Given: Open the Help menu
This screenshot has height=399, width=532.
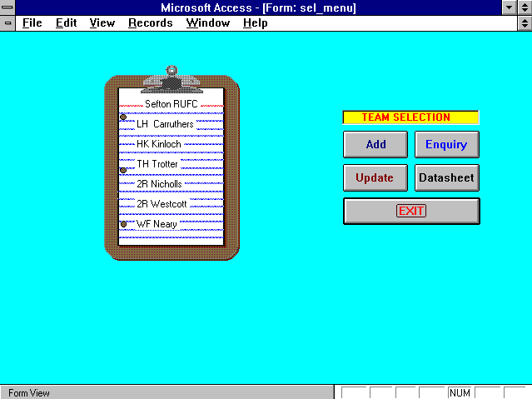Looking at the screenshot, I should pyautogui.click(x=255, y=23).
